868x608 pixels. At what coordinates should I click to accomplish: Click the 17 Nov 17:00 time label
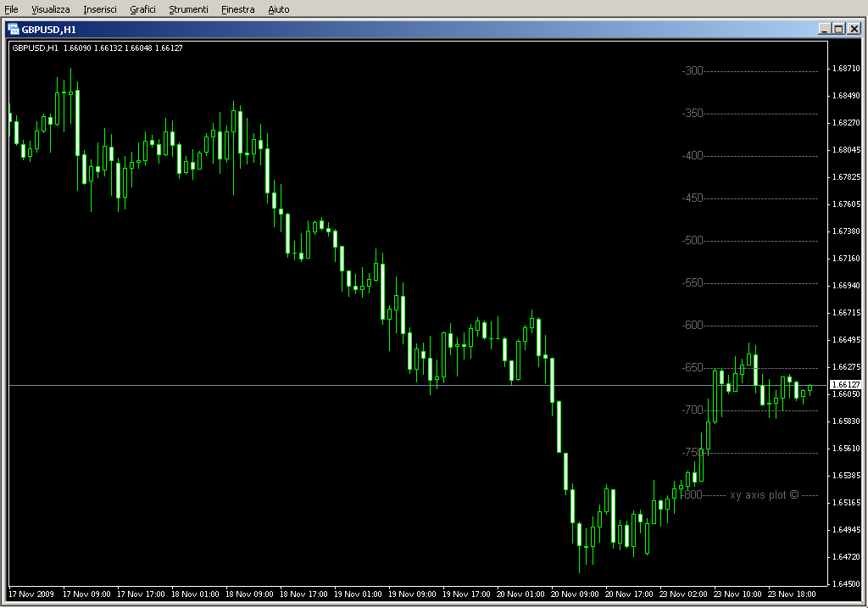tap(141, 594)
